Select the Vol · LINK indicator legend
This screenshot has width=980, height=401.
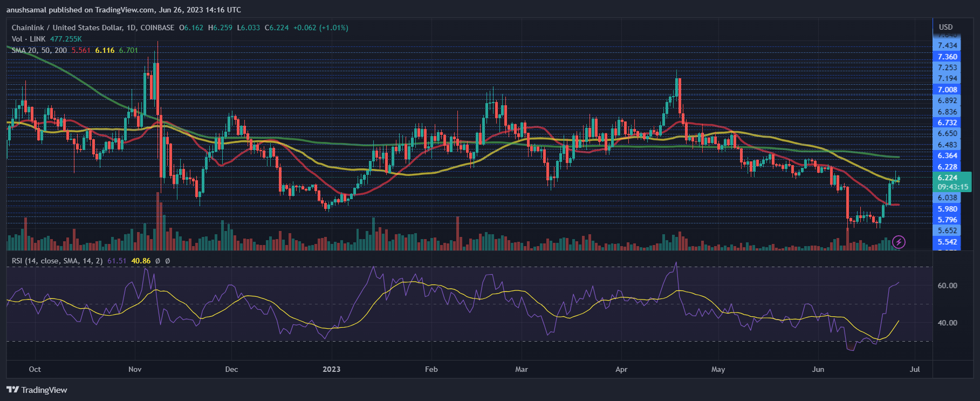tap(29, 39)
